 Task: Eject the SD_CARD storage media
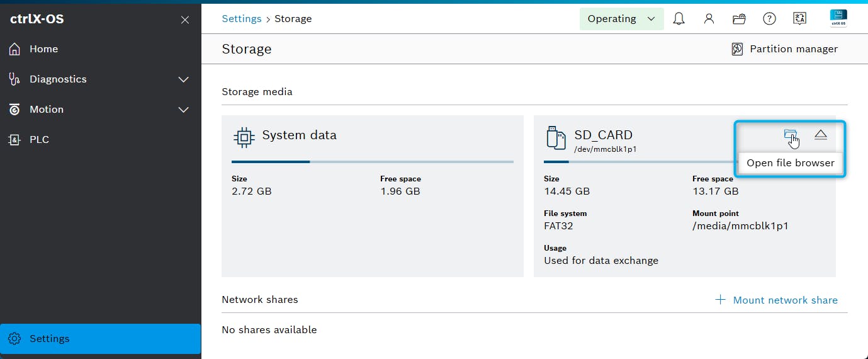[820, 135]
